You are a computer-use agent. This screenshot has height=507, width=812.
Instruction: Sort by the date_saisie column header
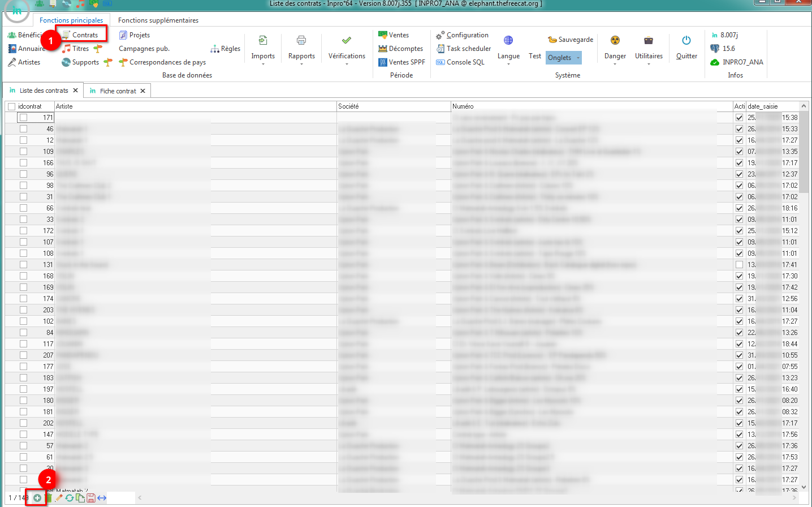pos(772,106)
